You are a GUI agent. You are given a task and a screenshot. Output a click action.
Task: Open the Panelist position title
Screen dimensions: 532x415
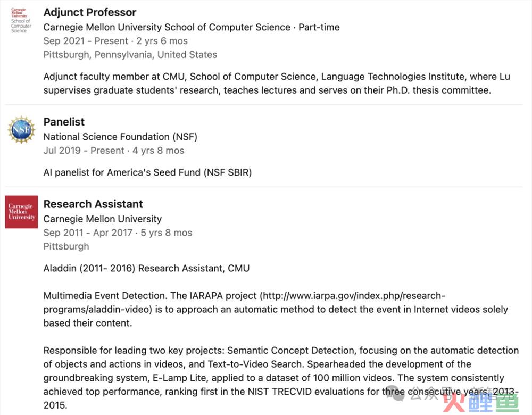pos(64,122)
